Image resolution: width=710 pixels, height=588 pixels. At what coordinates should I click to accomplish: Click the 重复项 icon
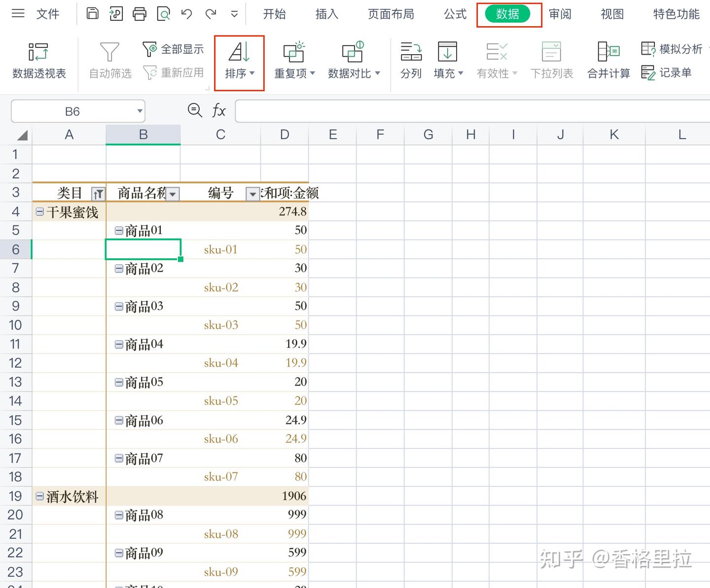(294, 52)
